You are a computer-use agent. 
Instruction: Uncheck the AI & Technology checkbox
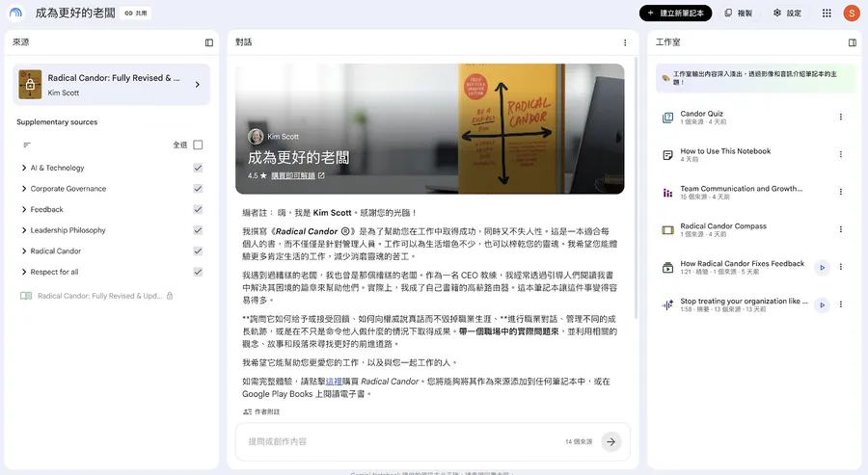(198, 168)
